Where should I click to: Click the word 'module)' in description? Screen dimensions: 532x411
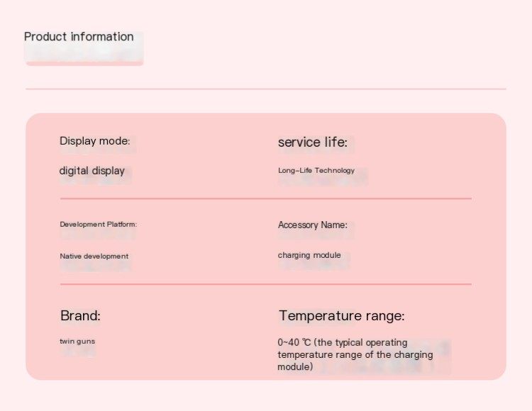click(295, 366)
